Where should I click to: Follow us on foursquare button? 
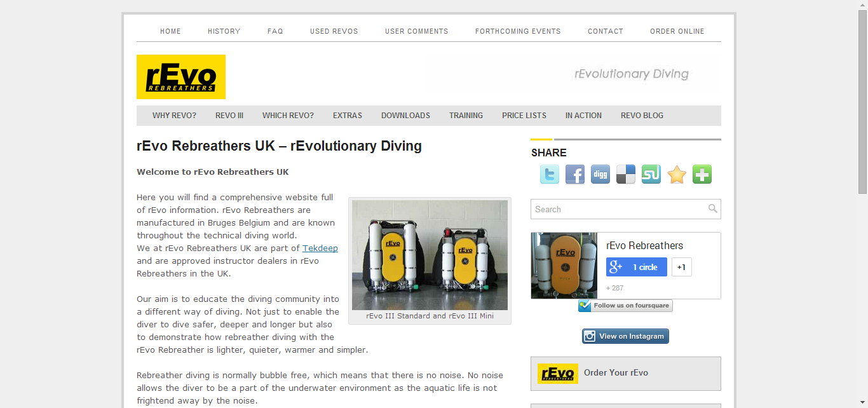coord(625,306)
